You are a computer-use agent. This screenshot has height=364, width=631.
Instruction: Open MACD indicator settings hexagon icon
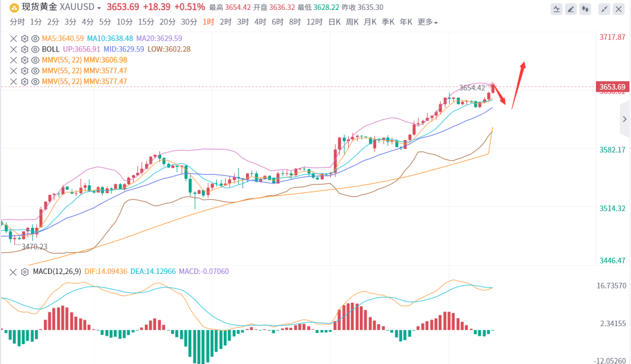(25, 272)
